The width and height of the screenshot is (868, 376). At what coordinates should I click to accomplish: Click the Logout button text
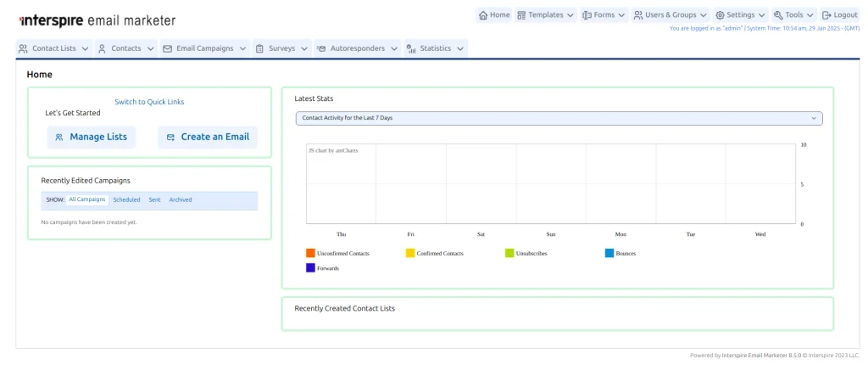point(845,15)
